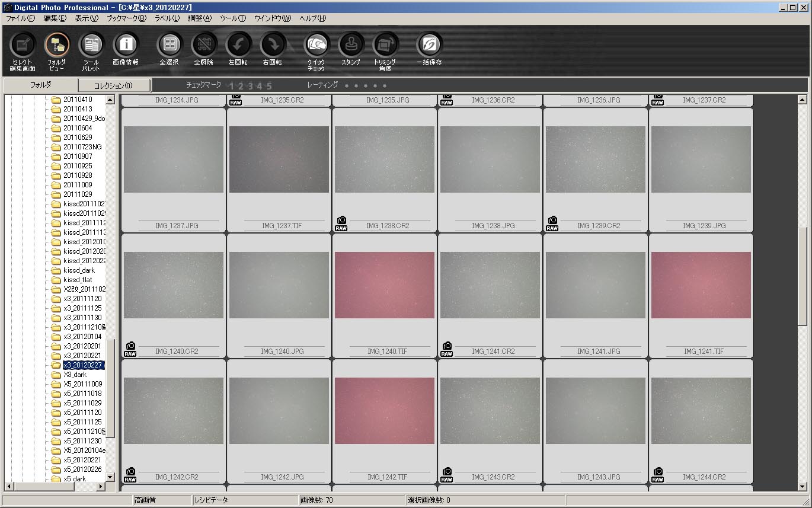Select folder kissd_flat in tree

78,280
